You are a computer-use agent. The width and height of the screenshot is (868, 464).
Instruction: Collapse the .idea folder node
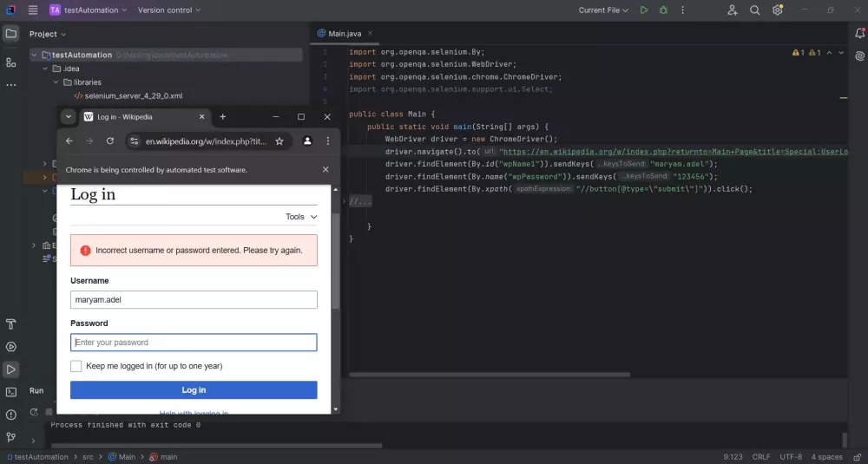tap(45, 69)
